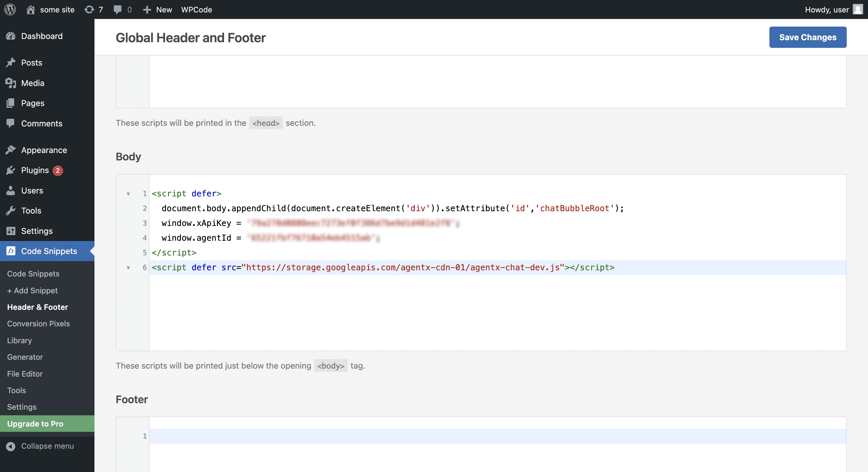Open the Settings link under Code Snippets
Viewport: 868px width, 472px height.
click(x=22, y=407)
